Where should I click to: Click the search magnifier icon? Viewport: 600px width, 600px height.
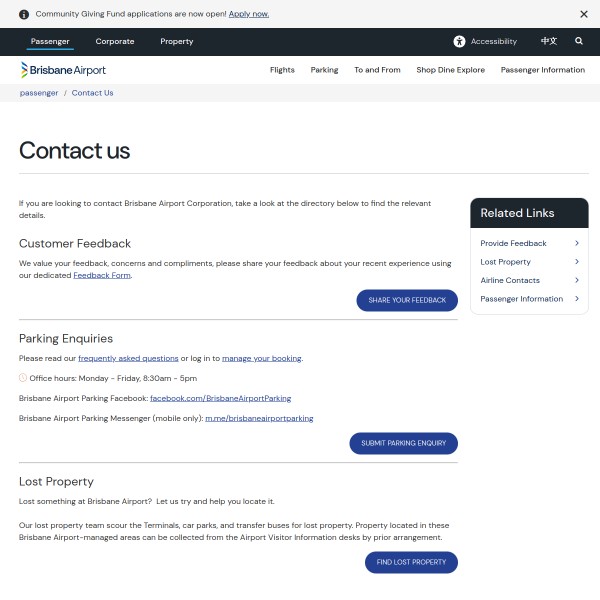579,42
